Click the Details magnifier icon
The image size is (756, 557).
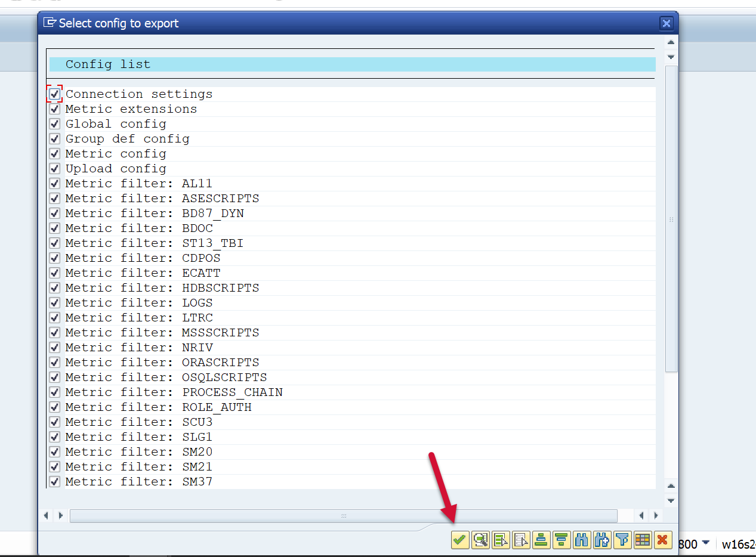click(x=480, y=540)
